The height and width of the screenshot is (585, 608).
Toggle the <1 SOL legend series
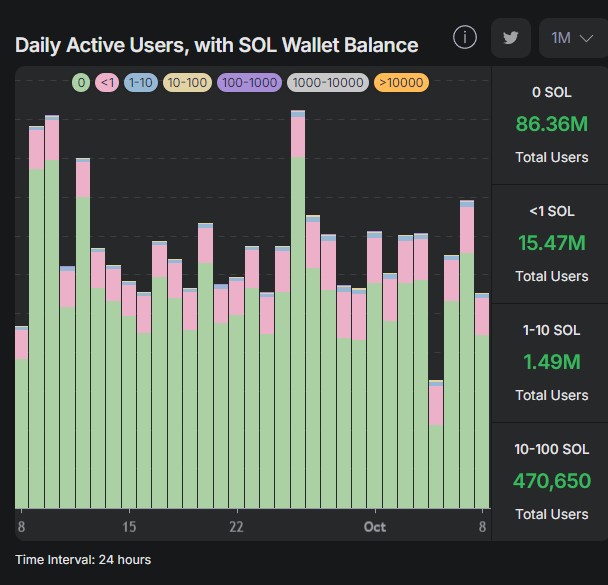click(107, 83)
